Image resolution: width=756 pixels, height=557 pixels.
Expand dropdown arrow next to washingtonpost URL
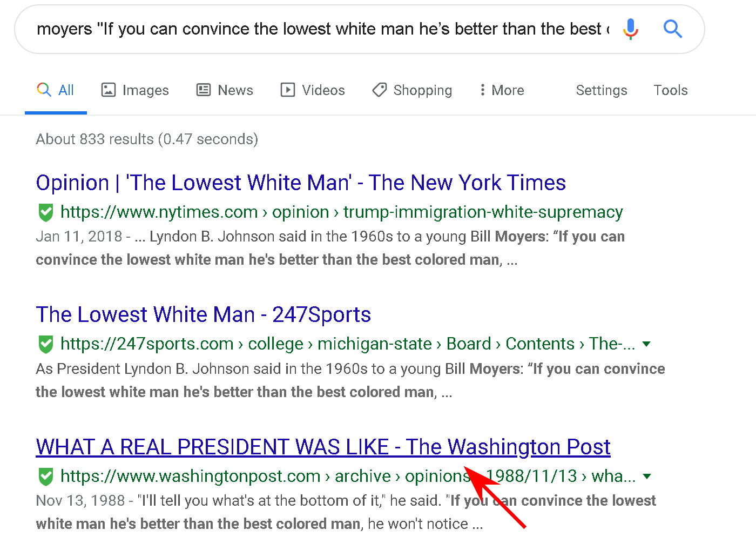coord(647,477)
